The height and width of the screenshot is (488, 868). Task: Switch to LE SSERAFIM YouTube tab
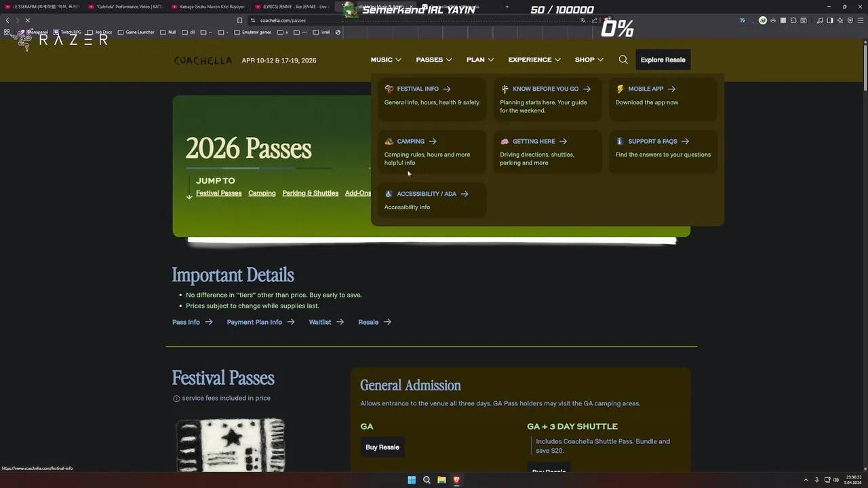point(42,7)
